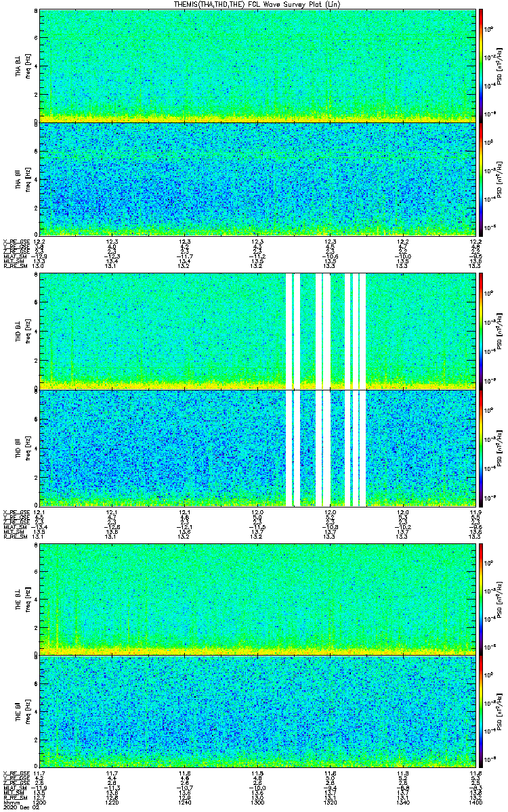This screenshot has width=508, height=812.
Task: Click the X_RE_GSE row label under THD panels
Action: 16,512
